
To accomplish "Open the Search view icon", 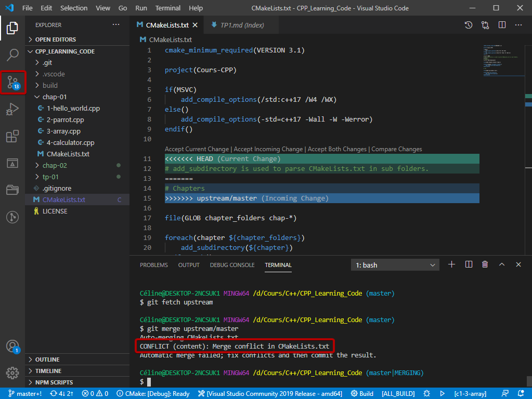I will coord(12,55).
